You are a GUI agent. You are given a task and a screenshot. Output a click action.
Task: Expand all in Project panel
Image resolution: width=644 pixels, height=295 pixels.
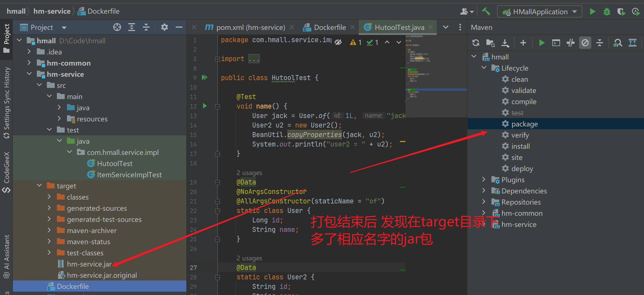132,27
